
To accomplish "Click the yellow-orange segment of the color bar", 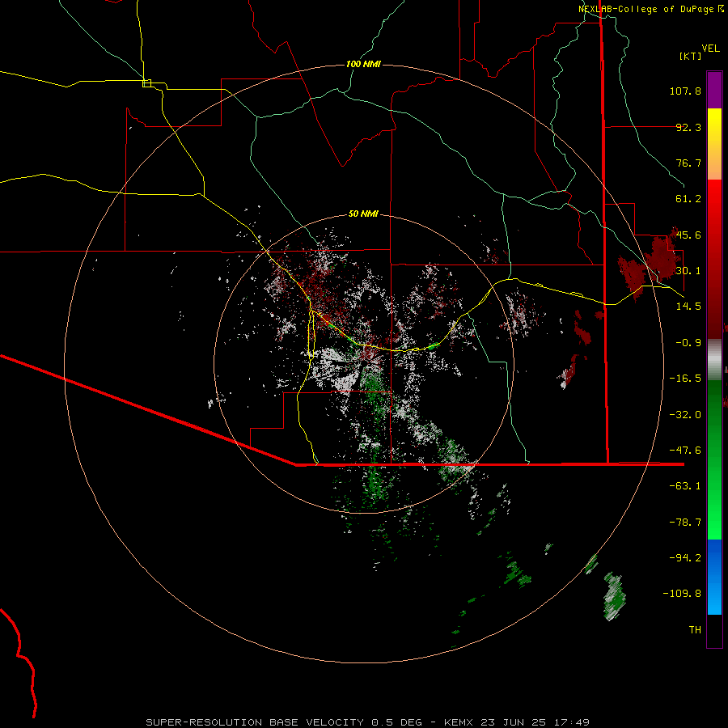I will pyautogui.click(x=714, y=144).
